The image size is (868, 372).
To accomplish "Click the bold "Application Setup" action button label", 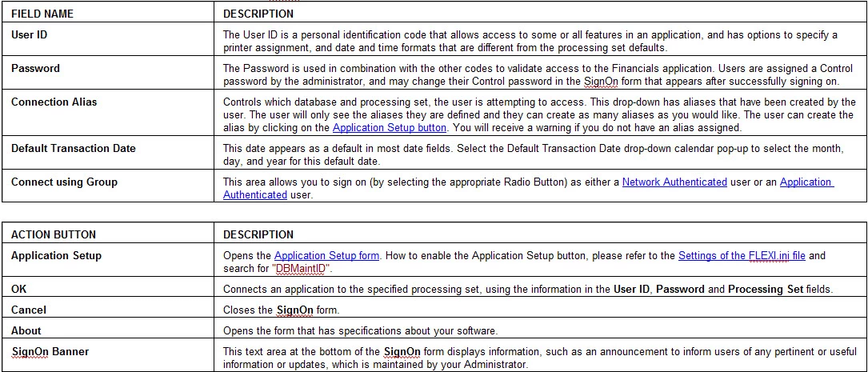I will 56,256.
